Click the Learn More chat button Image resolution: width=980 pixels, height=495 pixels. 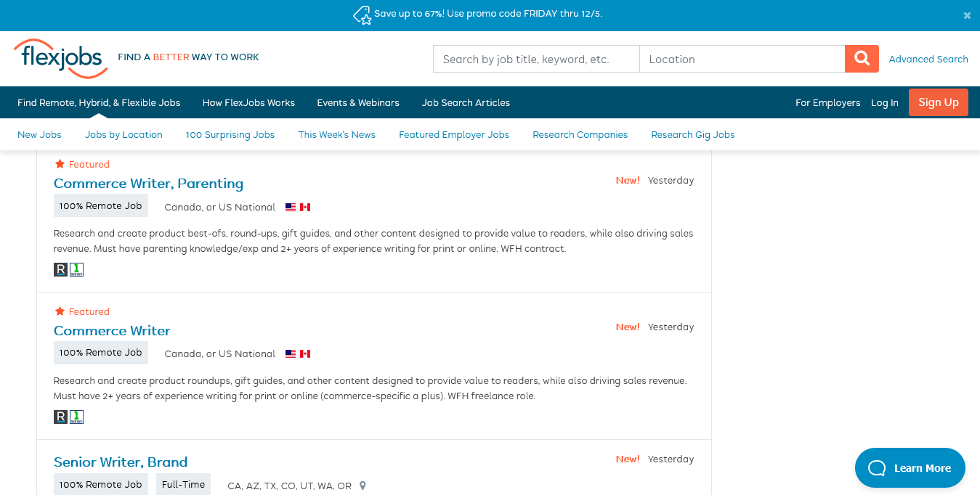coord(910,468)
